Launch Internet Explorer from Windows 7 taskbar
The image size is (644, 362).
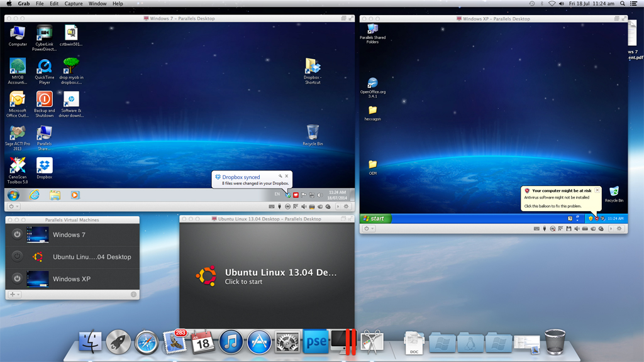point(35,195)
